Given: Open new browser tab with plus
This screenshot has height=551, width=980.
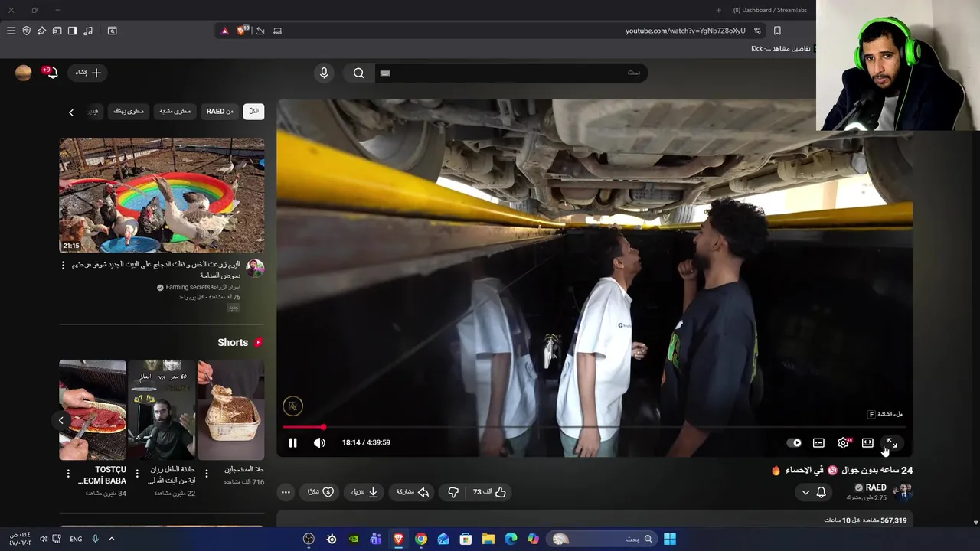Looking at the screenshot, I should (x=718, y=10).
